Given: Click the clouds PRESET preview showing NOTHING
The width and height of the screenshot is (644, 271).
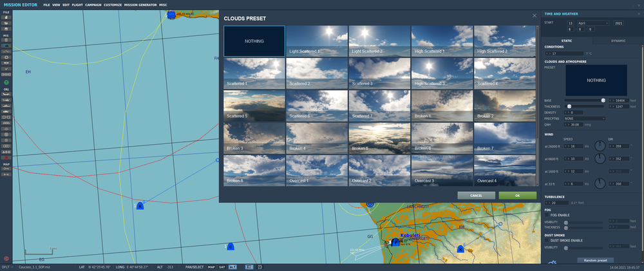Looking at the screenshot, I should tap(596, 80).
